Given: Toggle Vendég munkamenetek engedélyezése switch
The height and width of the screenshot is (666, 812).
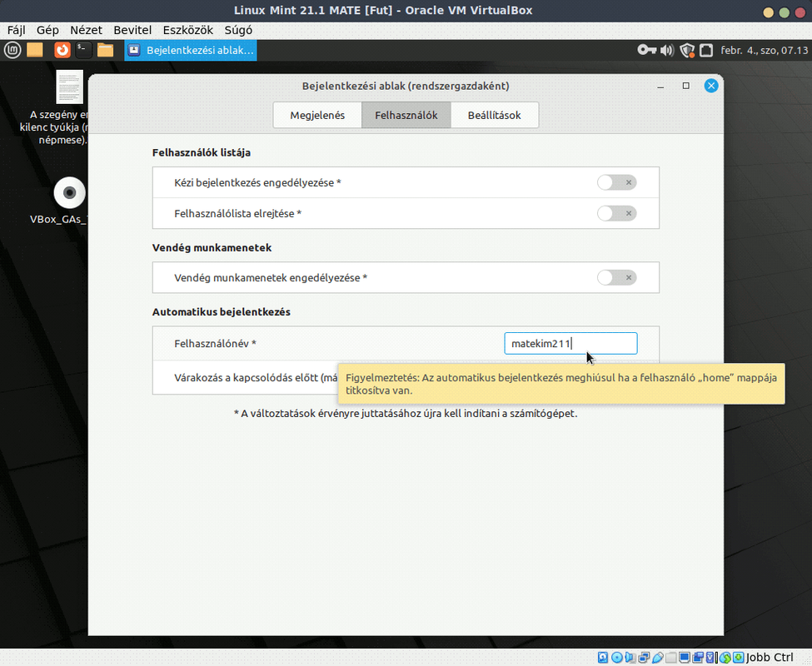Looking at the screenshot, I should pyautogui.click(x=616, y=277).
